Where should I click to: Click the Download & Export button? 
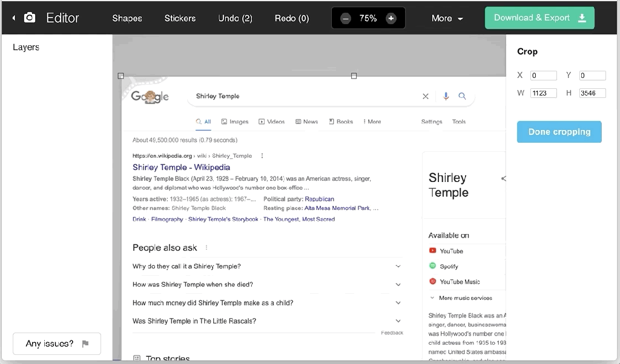[539, 18]
